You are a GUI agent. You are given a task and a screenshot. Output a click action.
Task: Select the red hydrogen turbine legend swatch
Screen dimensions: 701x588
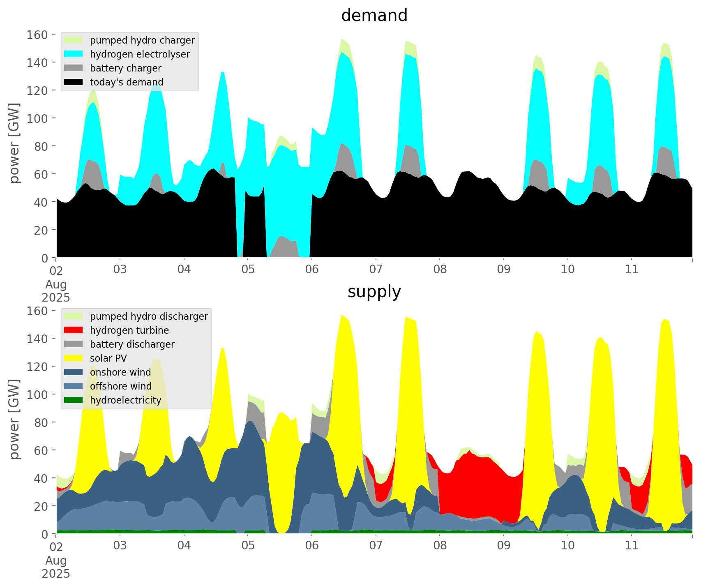(x=74, y=330)
